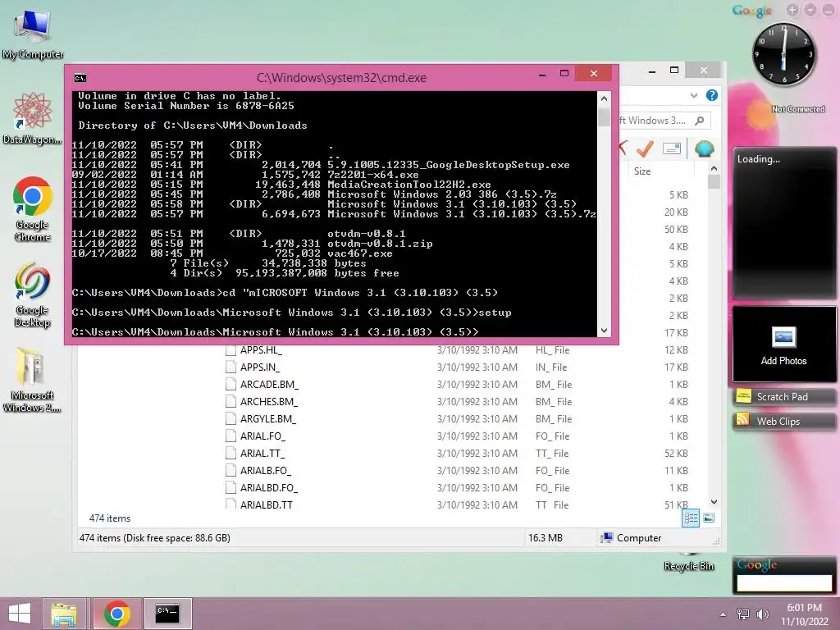Type in the Google search gadget field
This screenshot has height=630, width=840.
[x=783, y=583]
